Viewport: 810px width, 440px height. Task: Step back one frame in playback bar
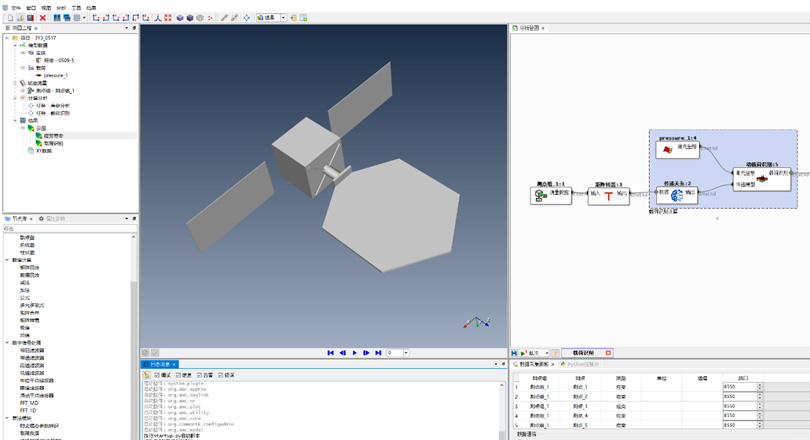coord(342,353)
